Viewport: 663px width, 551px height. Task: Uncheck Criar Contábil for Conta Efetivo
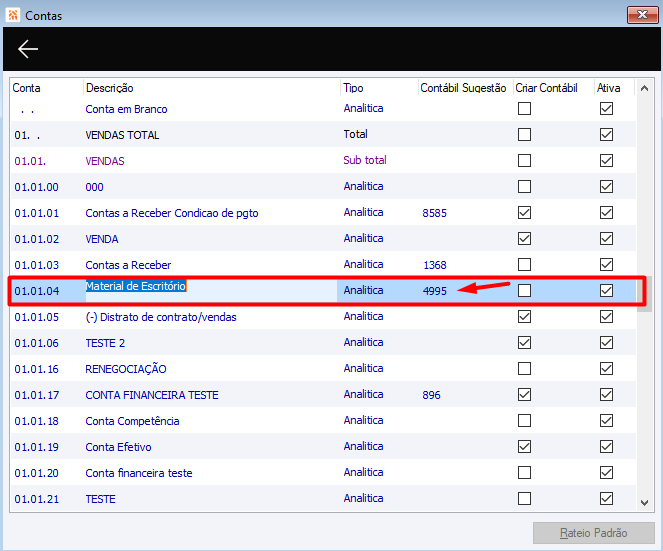[x=524, y=447]
